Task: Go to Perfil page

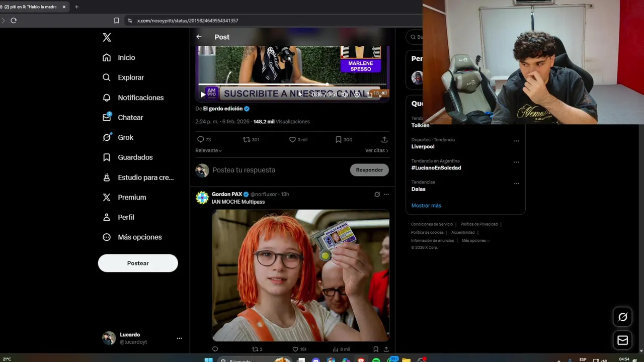Action: click(x=118, y=217)
